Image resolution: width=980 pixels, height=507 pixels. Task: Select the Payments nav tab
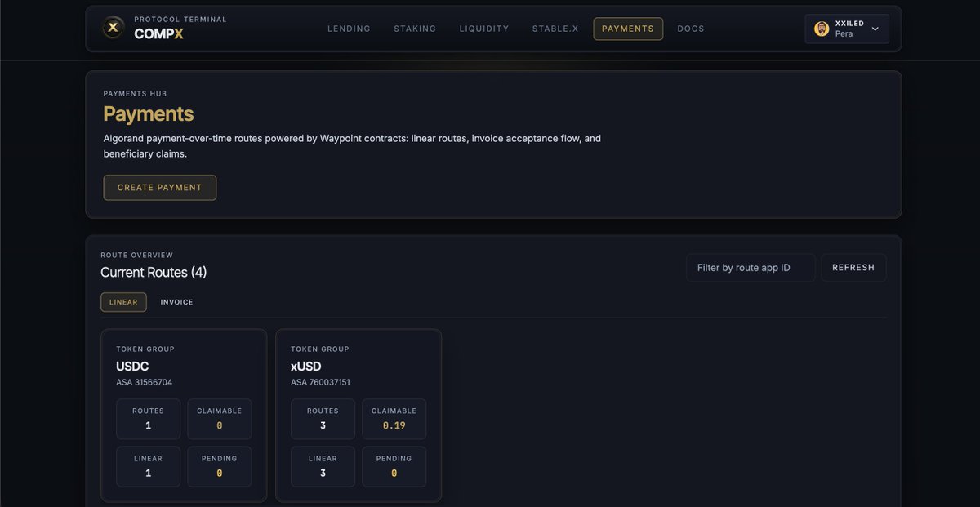(628, 29)
